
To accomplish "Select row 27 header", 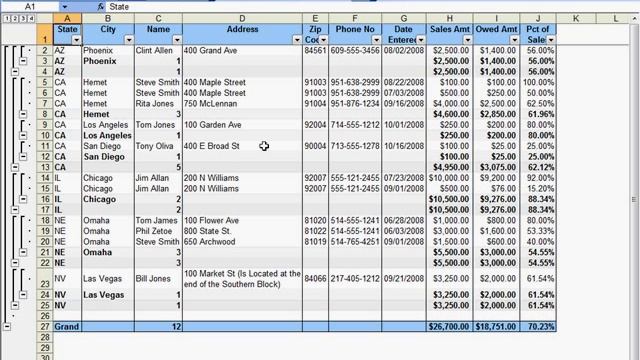I will 45,327.
